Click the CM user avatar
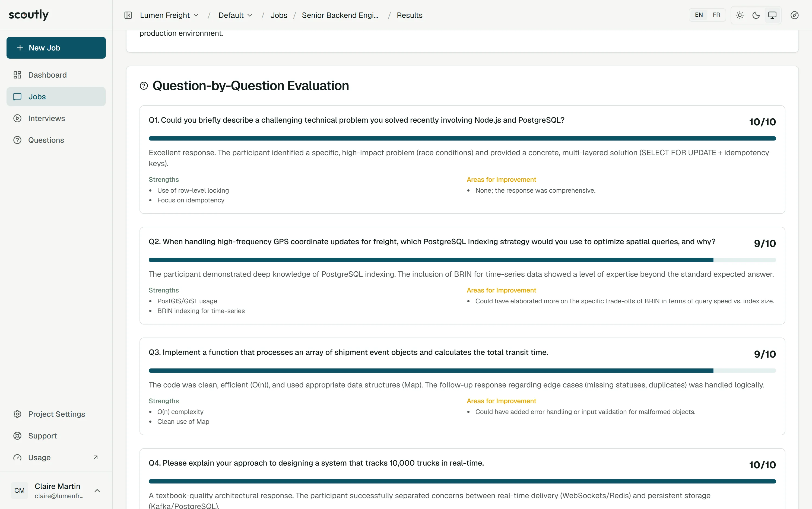 click(20, 491)
